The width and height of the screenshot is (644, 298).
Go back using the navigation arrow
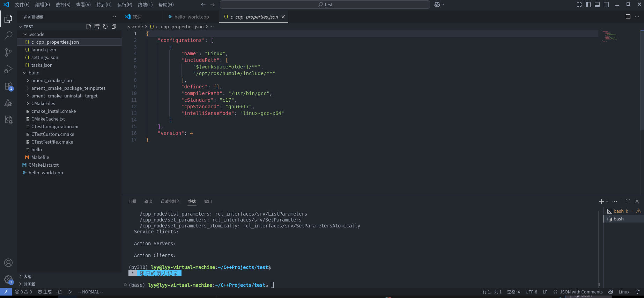[x=203, y=5]
